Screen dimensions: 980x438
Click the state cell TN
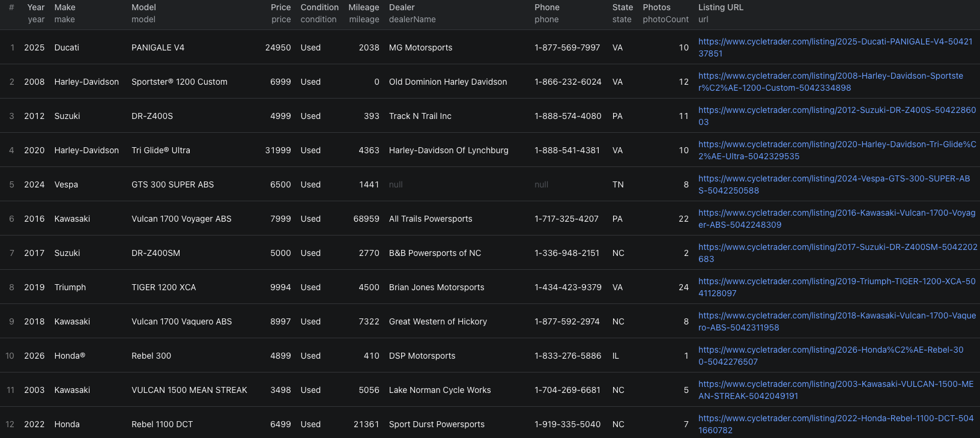[618, 184]
